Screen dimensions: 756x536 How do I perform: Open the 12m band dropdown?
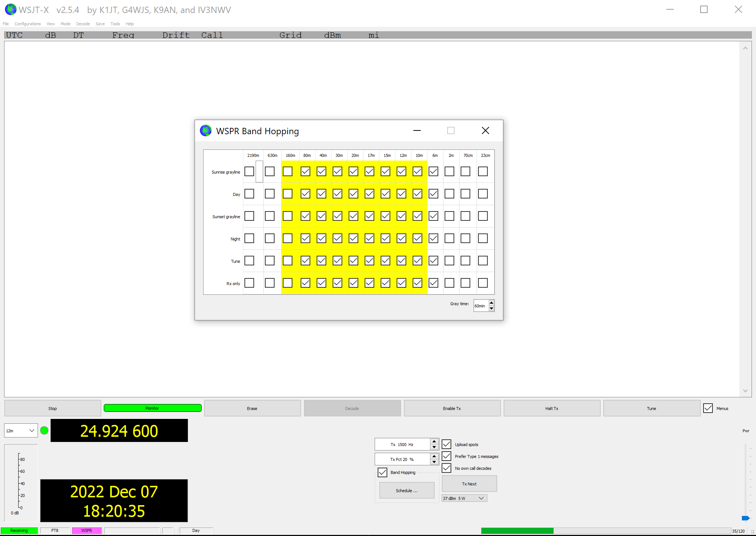point(21,430)
